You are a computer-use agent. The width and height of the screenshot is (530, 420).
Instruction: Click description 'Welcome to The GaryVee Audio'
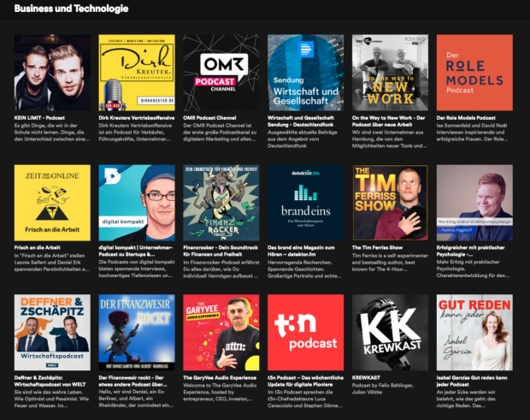[x=220, y=393]
